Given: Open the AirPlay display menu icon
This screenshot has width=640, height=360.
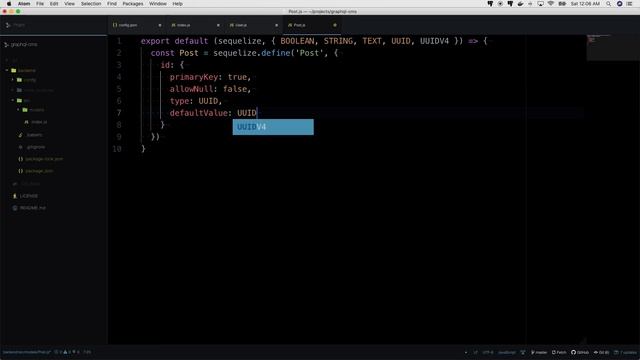Looking at the screenshot, I should 540,4.
